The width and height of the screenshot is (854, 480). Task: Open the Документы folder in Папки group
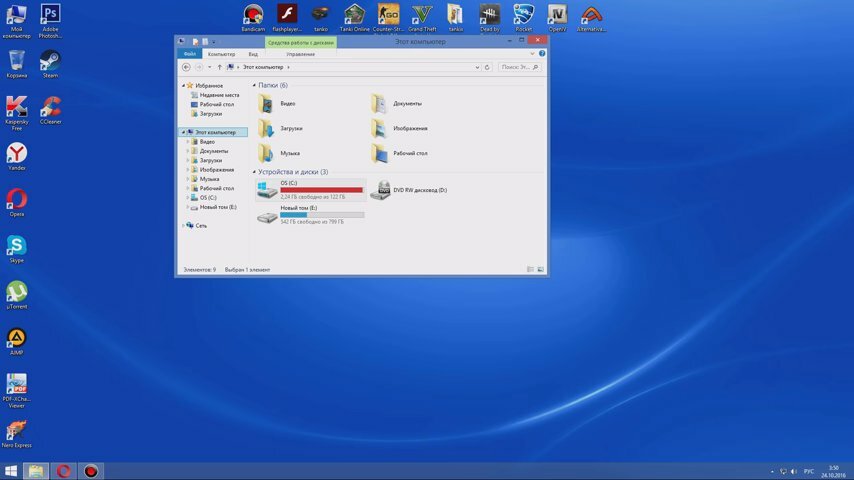[x=396, y=104]
